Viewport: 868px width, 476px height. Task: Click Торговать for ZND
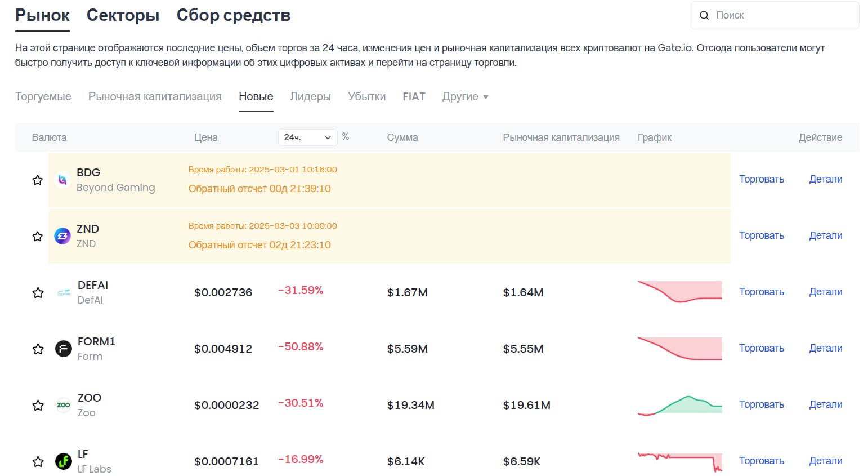[762, 235]
